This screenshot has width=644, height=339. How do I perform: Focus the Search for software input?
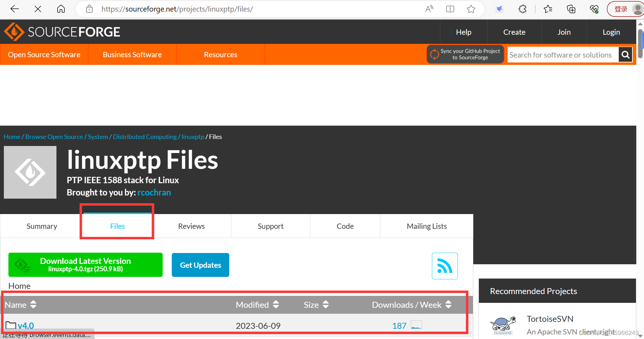tap(563, 55)
